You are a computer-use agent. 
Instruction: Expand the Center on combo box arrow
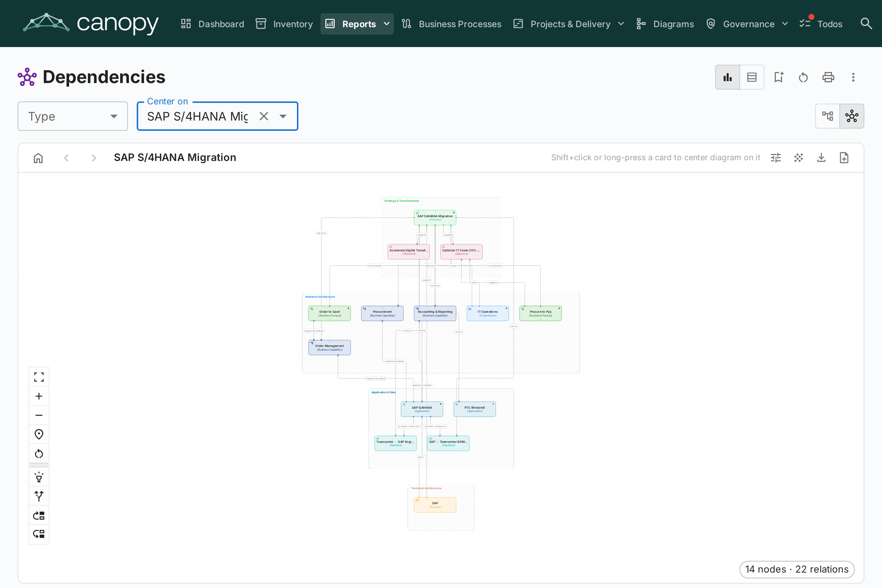click(x=283, y=116)
